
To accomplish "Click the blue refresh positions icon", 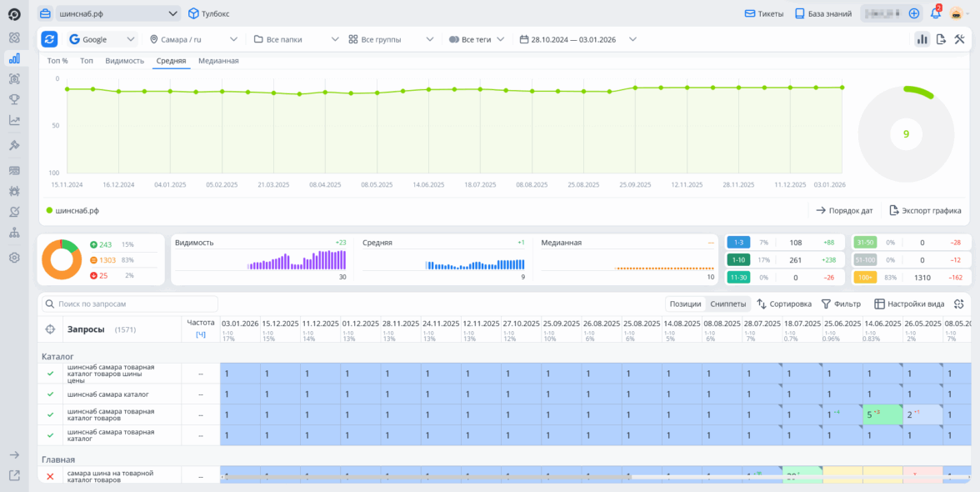I will pyautogui.click(x=49, y=39).
